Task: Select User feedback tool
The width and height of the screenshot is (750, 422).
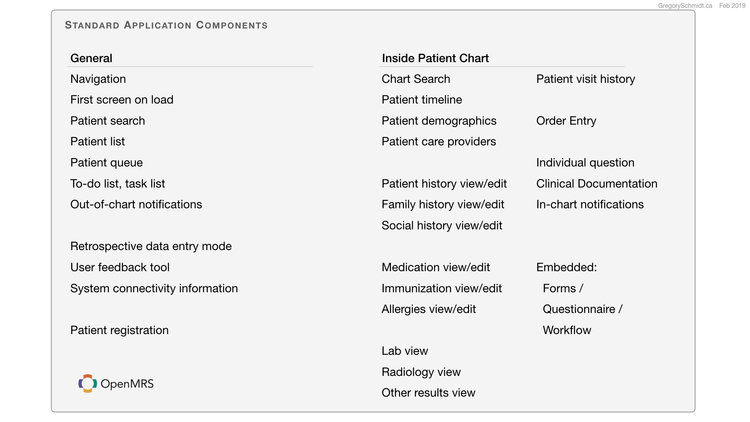Action: (120, 268)
